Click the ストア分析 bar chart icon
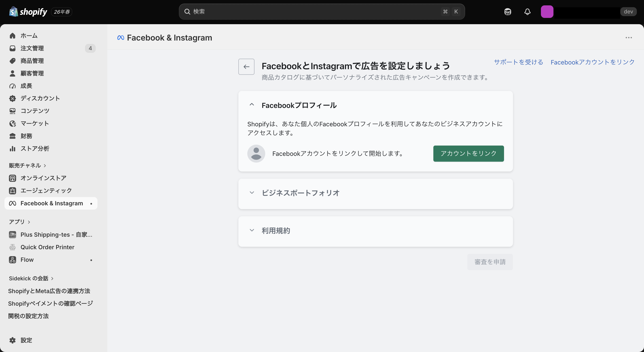644x352 pixels. (13, 148)
